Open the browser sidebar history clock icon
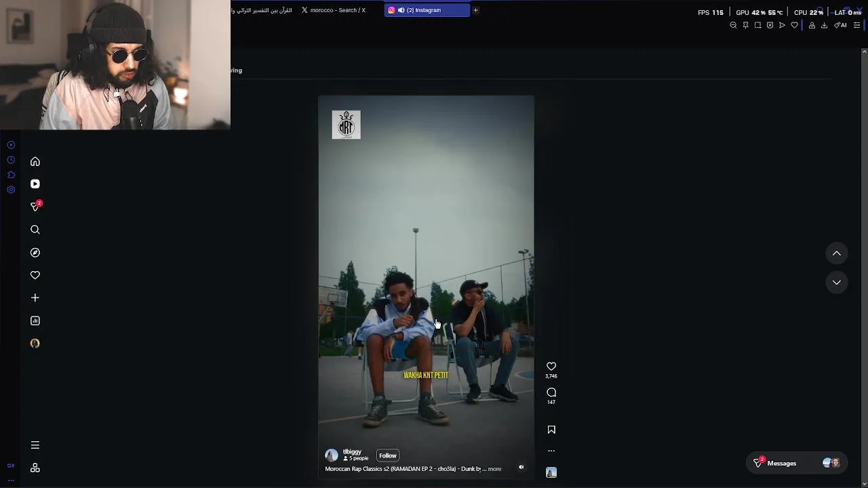 pos(11,160)
